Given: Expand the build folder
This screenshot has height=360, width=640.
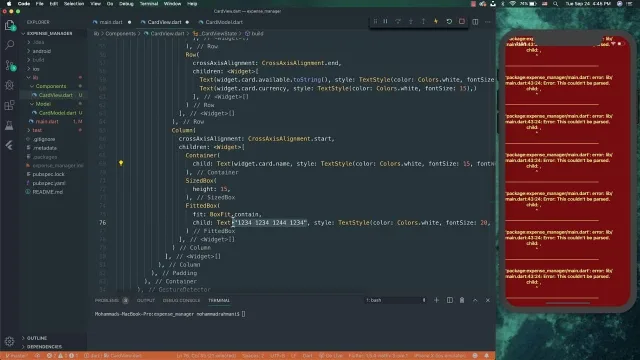Looking at the screenshot, I should 38,60.
